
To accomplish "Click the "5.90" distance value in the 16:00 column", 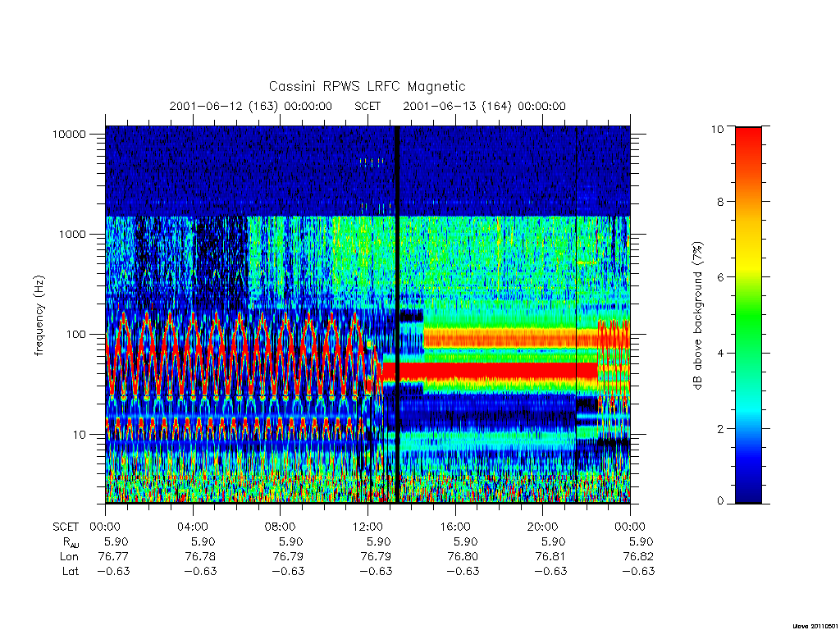I will [466, 541].
